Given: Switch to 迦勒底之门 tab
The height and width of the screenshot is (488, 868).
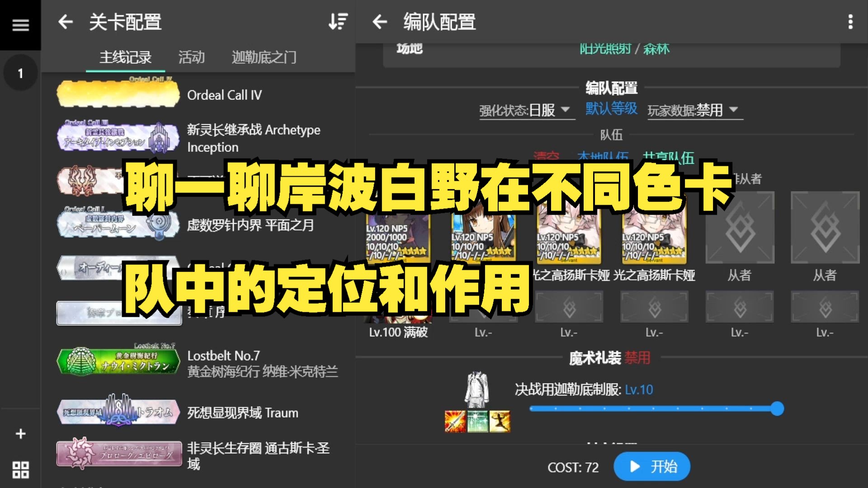Looking at the screenshot, I should pyautogui.click(x=264, y=57).
